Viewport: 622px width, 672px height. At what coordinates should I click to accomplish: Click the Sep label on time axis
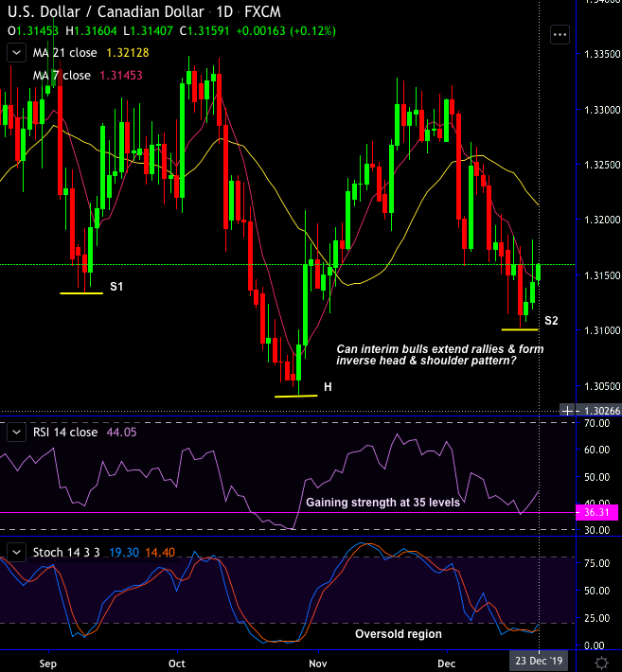[48, 663]
